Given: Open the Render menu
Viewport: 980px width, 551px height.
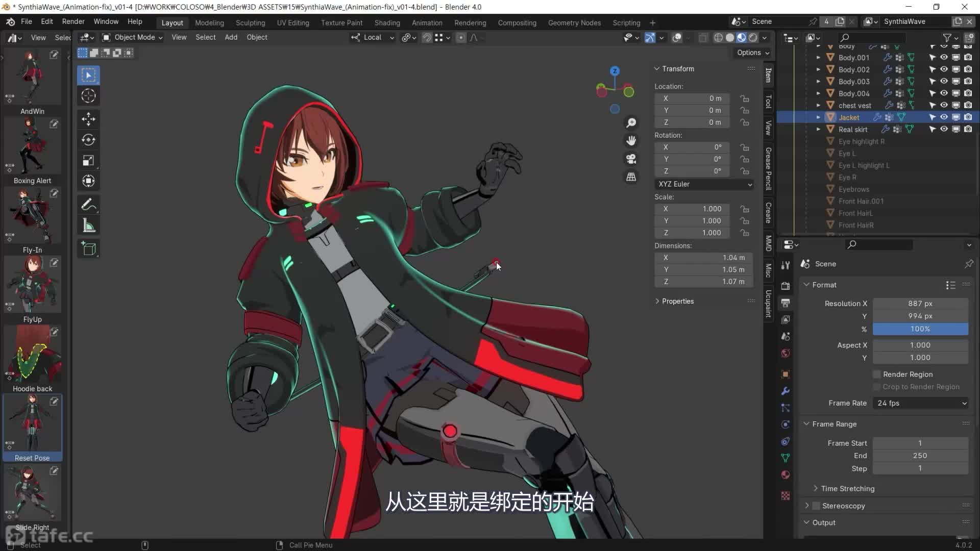Looking at the screenshot, I should pyautogui.click(x=73, y=21).
